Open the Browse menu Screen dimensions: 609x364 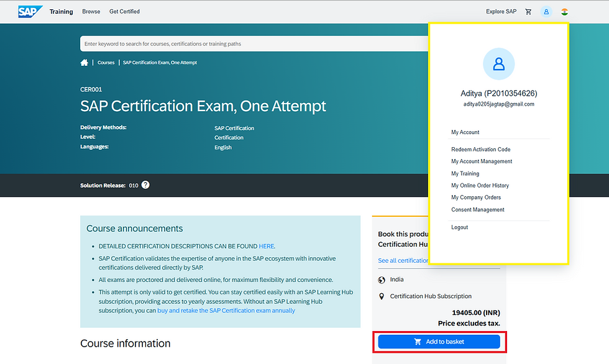coord(91,12)
